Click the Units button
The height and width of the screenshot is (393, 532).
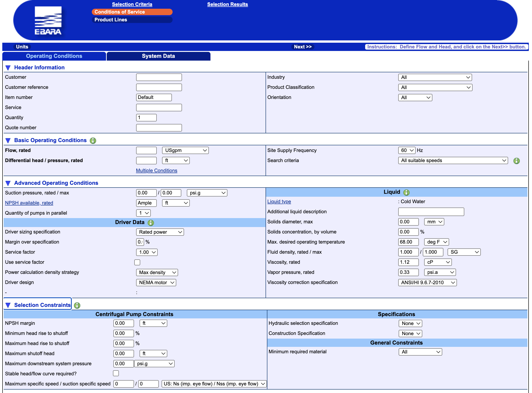coord(22,47)
